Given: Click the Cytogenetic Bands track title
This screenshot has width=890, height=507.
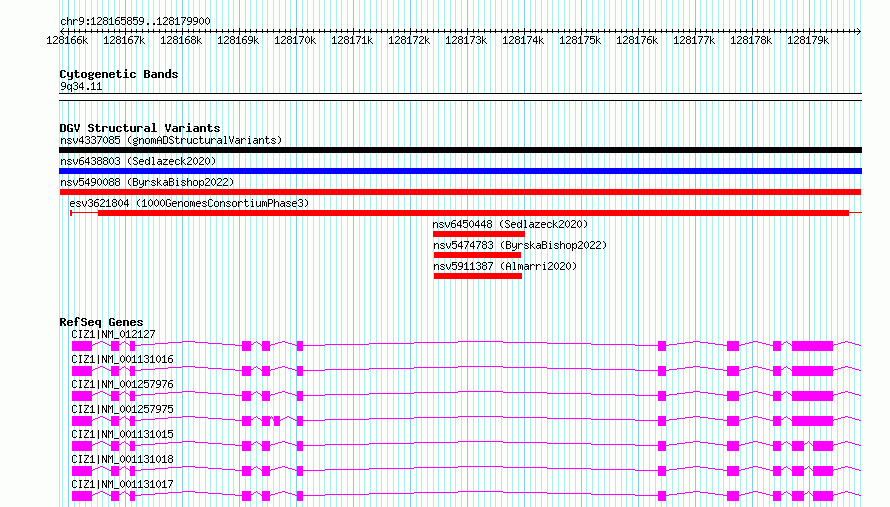Looking at the screenshot, I should (x=119, y=74).
